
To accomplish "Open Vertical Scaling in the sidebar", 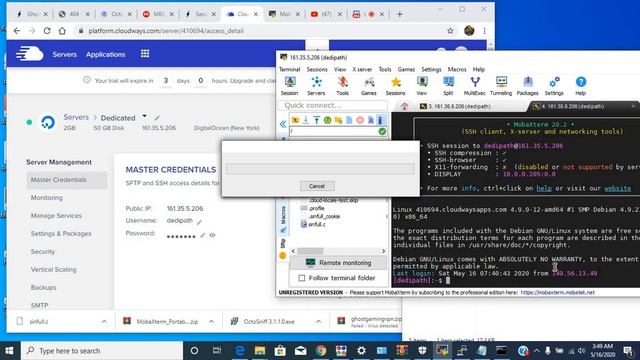I will 53,269.
